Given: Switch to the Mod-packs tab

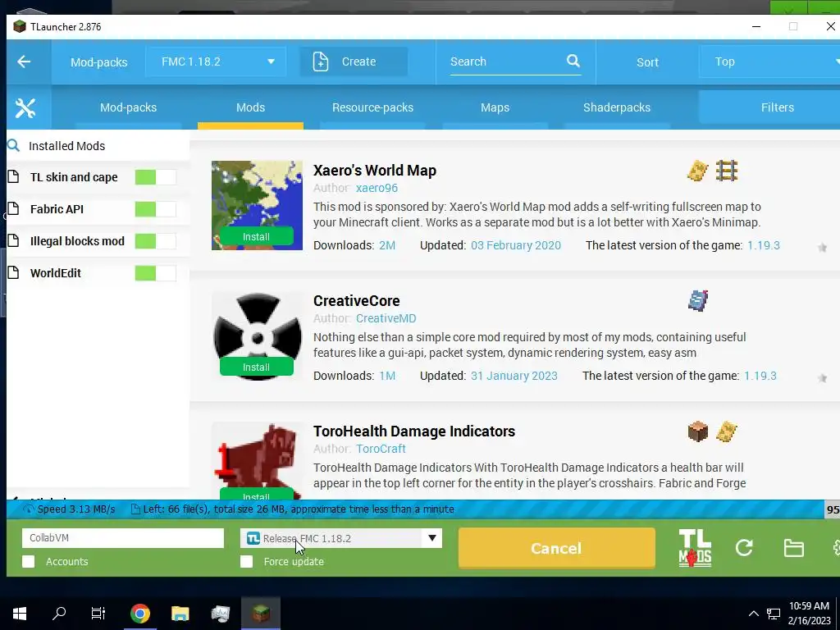Looking at the screenshot, I should (128, 107).
